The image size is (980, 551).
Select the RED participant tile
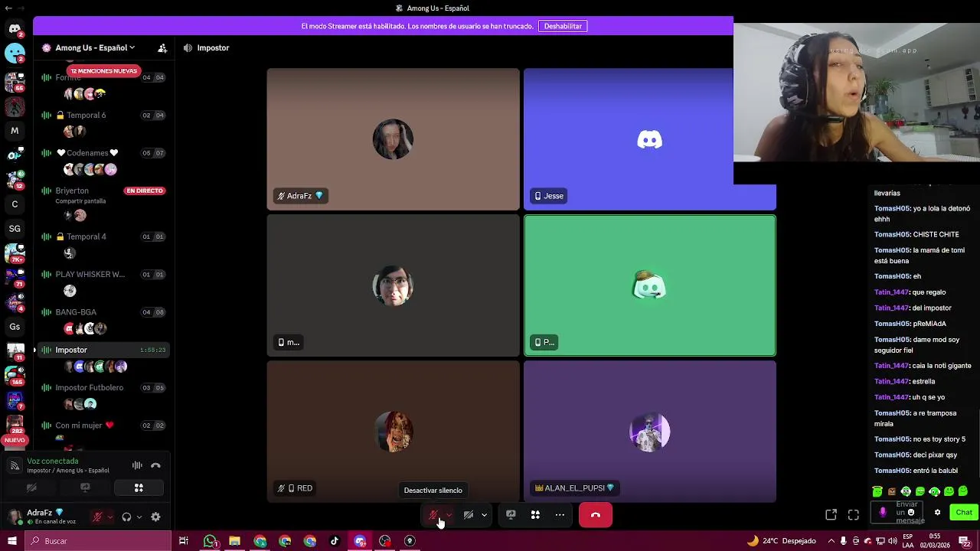point(393,431)
